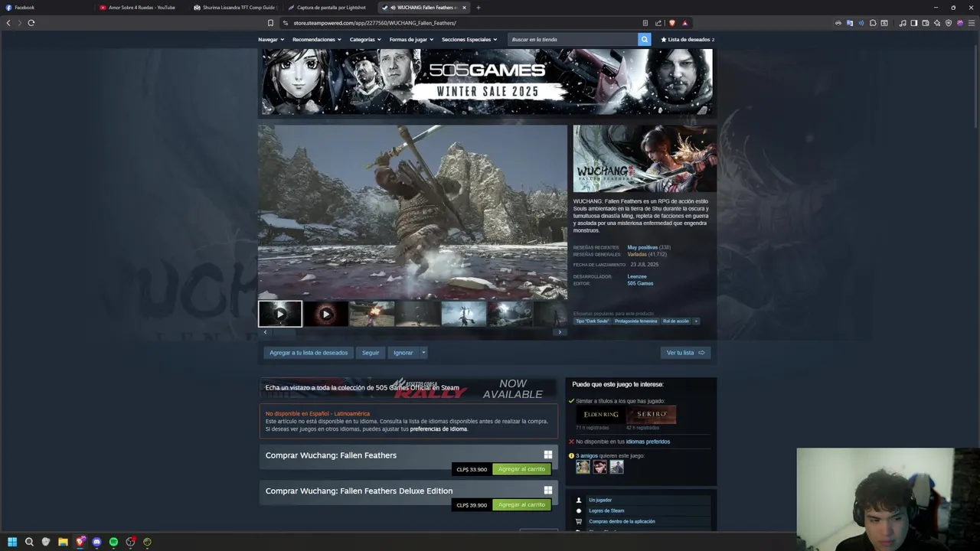Switch to Shurima Lissandra TFT Comp Guide tab
Viewport: 980px width, 551px height.
(235, 8)
